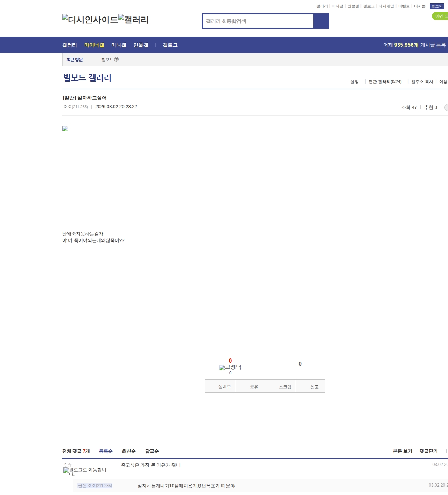Click the red upvote count 0

coord(230,361)
